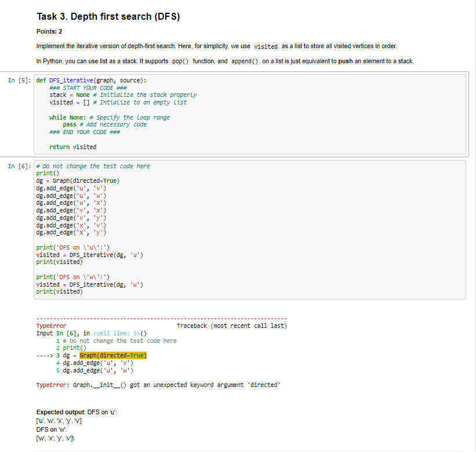Click the In [5] cell prompt
Viewport: 476px width, 452px height.
click(20, 81)
